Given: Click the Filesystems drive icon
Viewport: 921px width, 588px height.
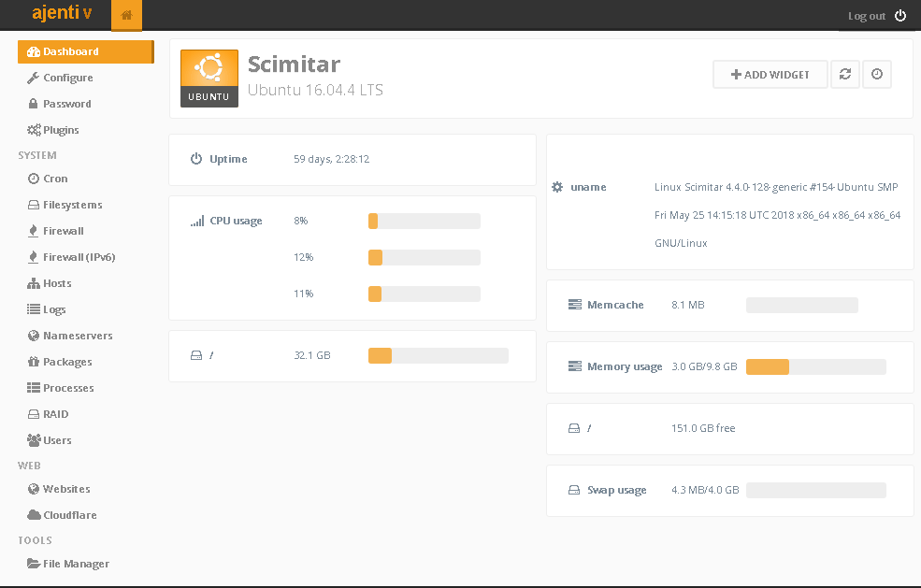Looking at the screenshot, I should (x=32, y=205).
